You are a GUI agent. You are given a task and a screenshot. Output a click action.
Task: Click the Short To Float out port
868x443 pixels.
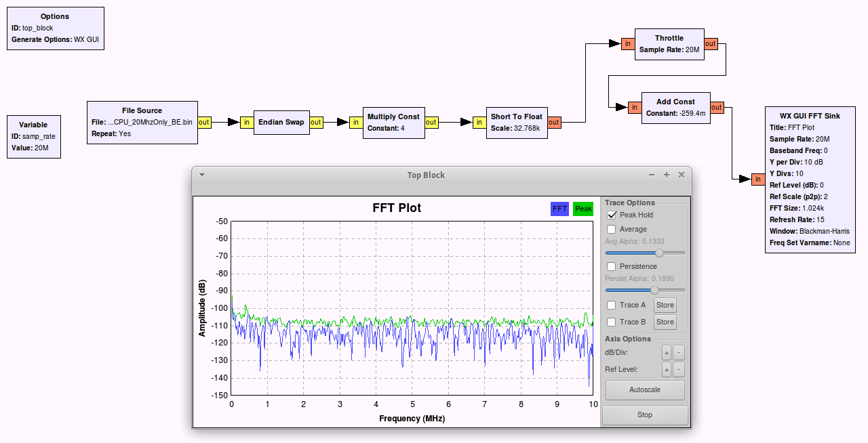(x=554, y=122)
